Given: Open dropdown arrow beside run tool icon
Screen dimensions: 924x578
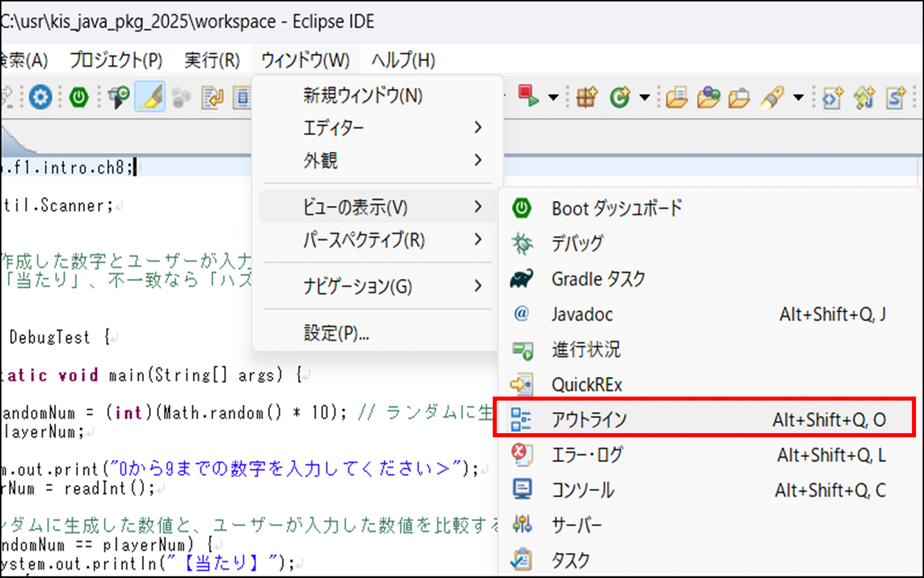Looking at the screenshot, I should [x=553, y=97].
